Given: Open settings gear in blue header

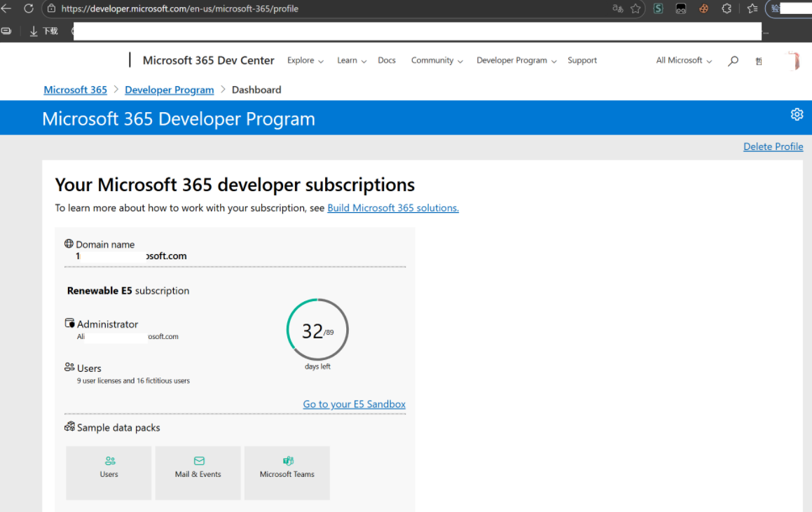Looking at the screenshot, I should coord(797,115).
